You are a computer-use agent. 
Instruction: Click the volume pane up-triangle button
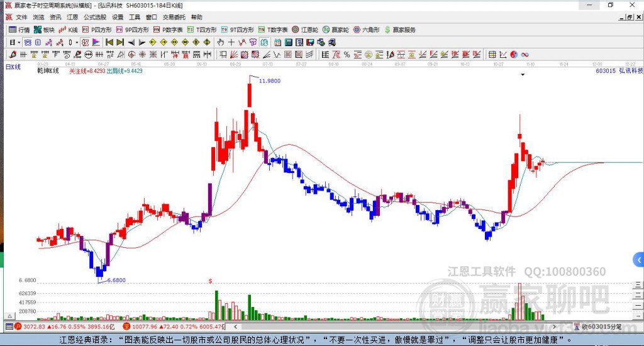pos(10,316)
